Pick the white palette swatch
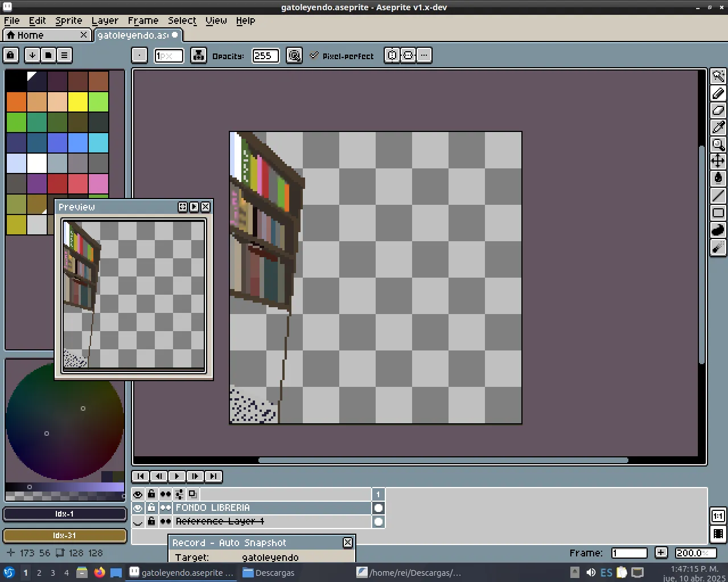The image size is (728, 582). 37,163
